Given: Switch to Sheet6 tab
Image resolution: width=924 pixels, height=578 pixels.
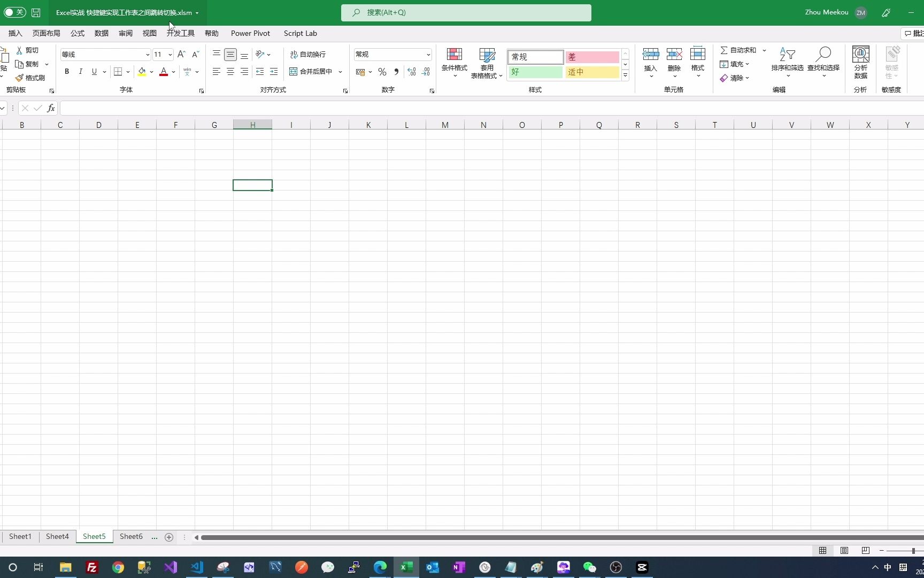Looking at the screenshot, I should (131, 537).
